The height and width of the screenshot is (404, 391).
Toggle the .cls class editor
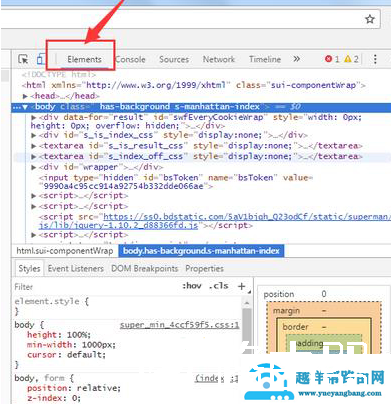[x=219, y=286]
